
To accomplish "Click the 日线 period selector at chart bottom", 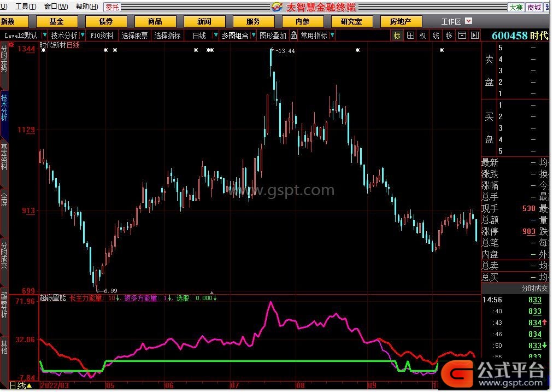I will (x=21, y=385).
